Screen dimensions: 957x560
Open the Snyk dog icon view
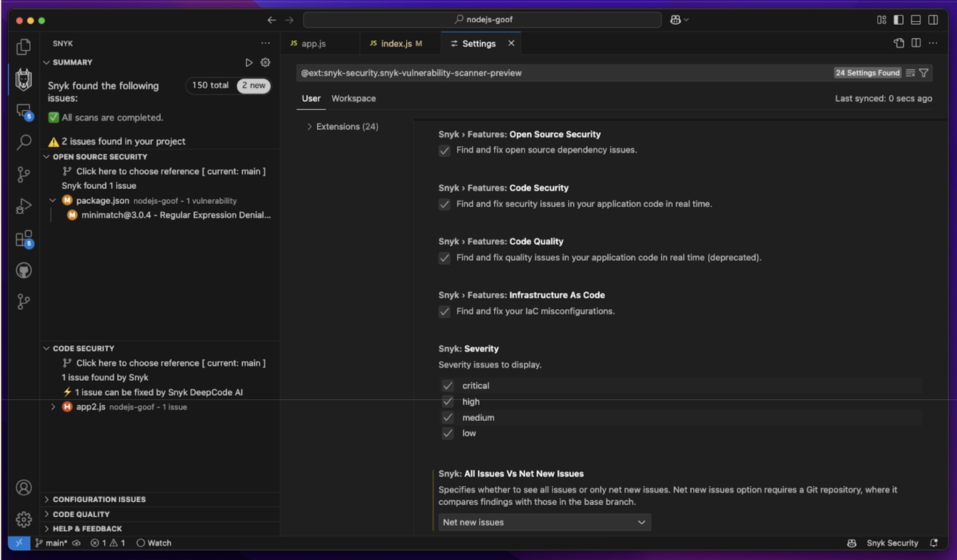click(x=24, y=79)
